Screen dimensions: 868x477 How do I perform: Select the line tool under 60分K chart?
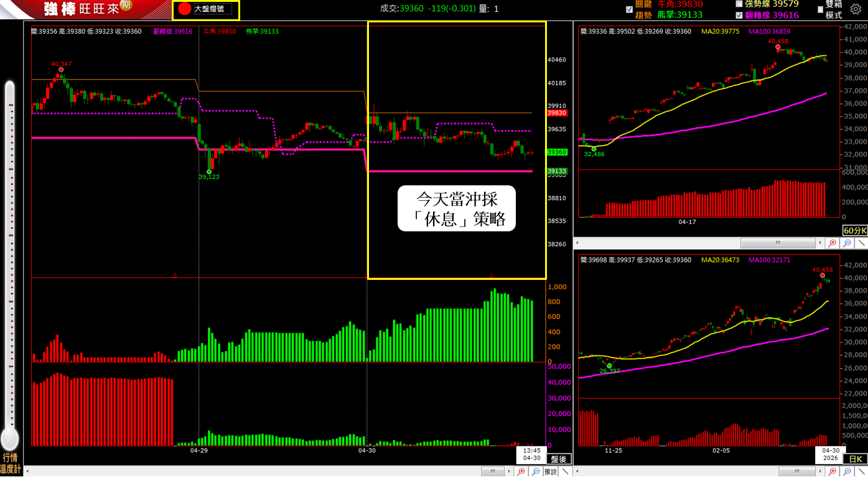point(861,243)
